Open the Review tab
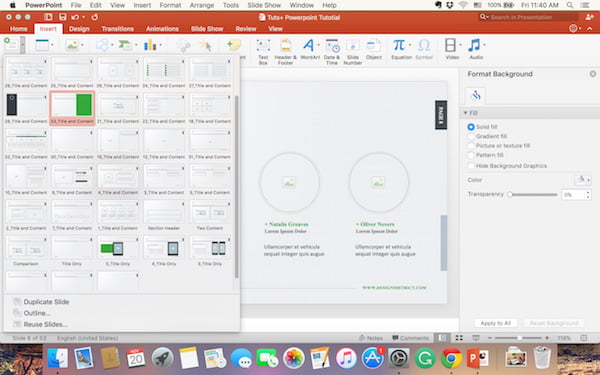Screen dimensions: 600x375 tap(246, 29)
